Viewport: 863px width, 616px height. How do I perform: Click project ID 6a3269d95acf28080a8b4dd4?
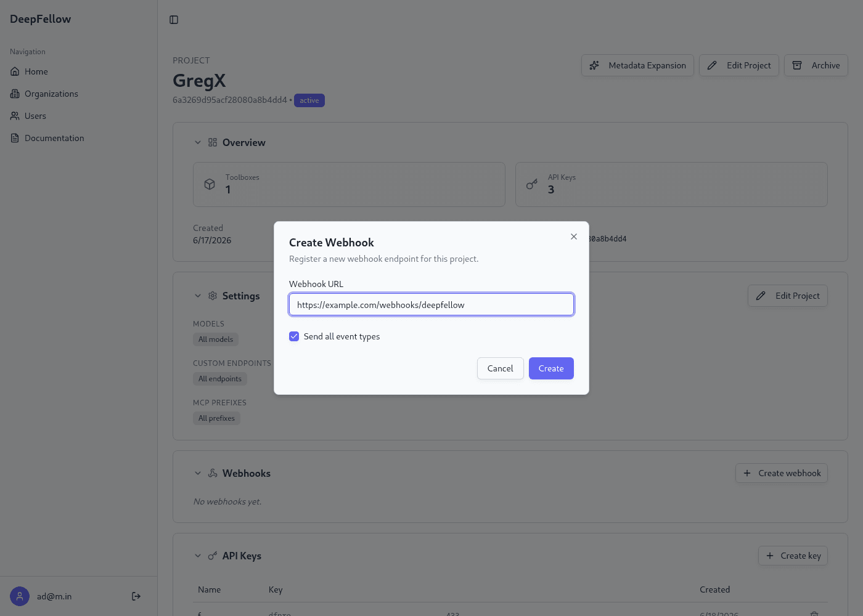click(x=230, y=100)
